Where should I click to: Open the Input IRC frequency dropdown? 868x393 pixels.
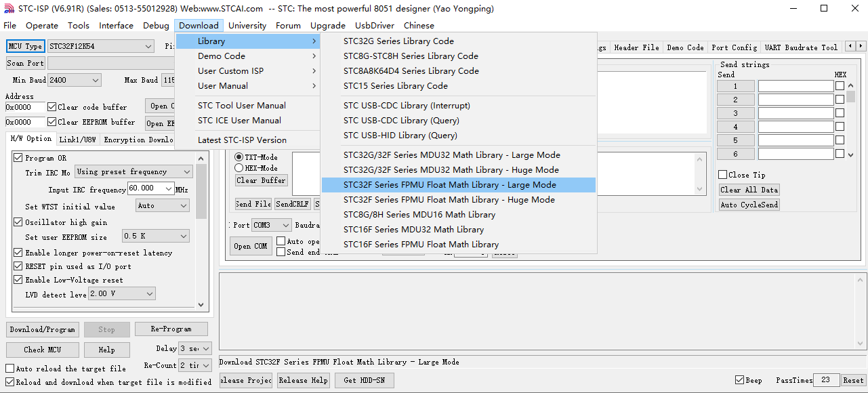pyautogui.click(x=150, y=188)
